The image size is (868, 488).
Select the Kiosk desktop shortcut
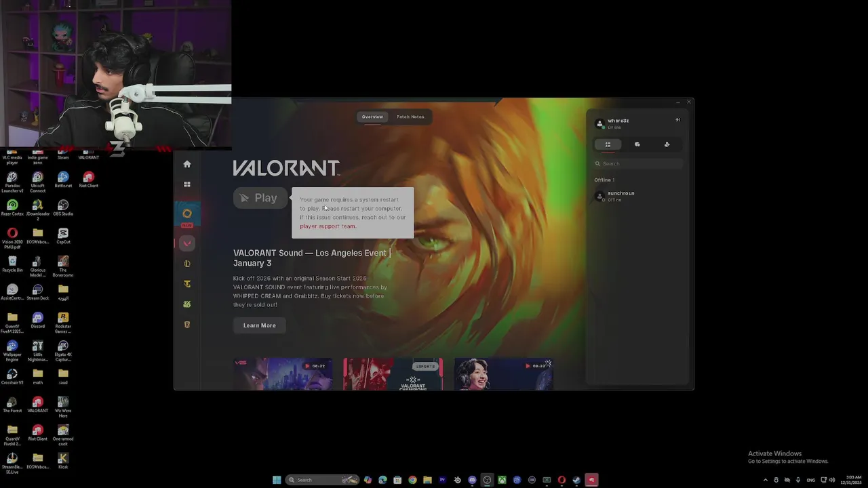[63, 461]
